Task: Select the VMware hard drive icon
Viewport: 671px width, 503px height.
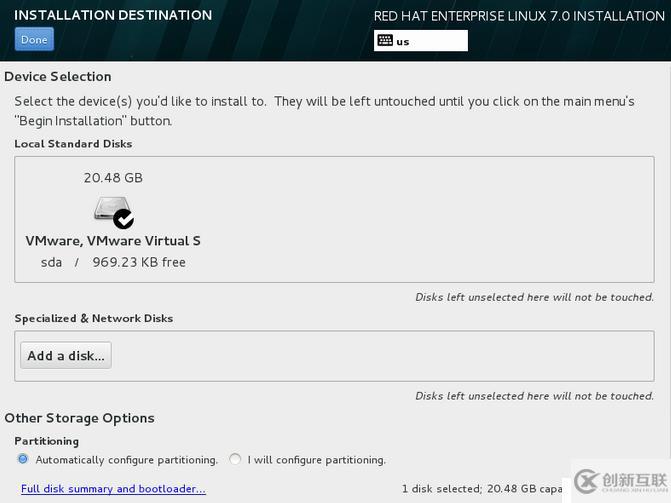Action: click(111, 209)
